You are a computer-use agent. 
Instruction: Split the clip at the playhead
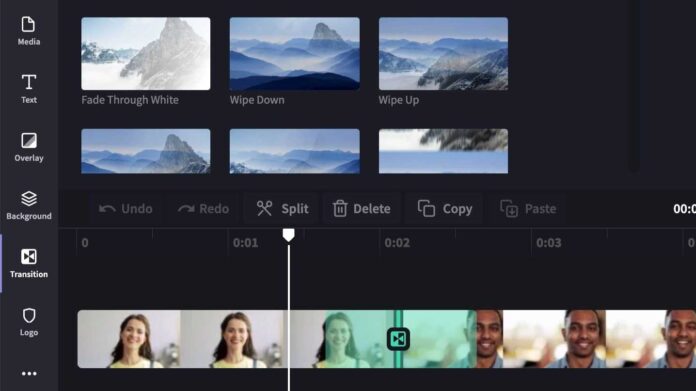[x=282, y=209]
